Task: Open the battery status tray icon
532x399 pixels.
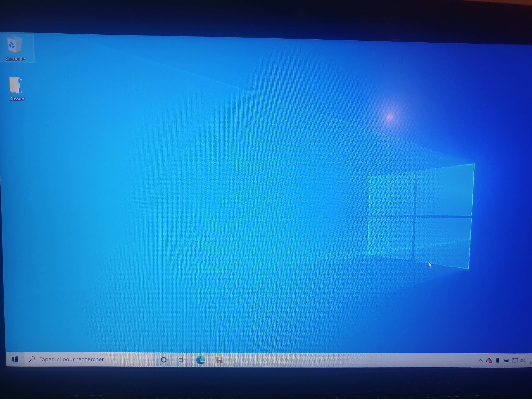Action: 506,360
